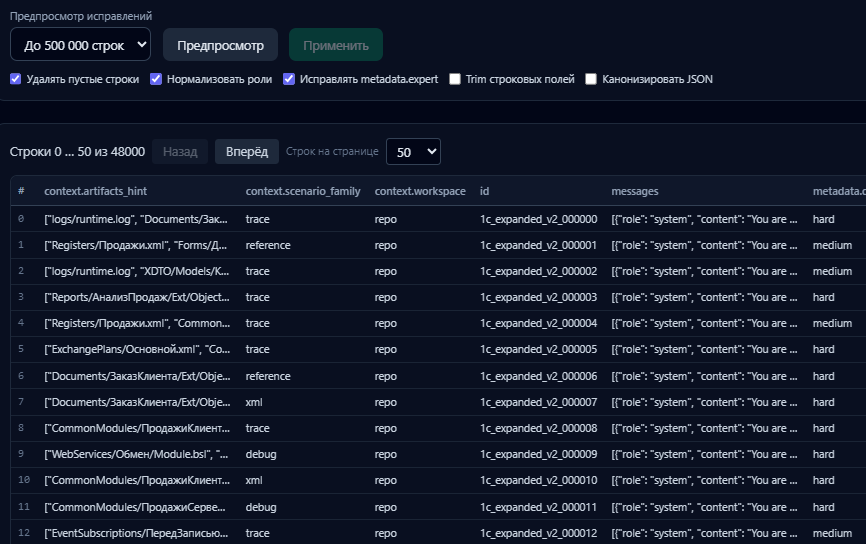Select id cell 1c_expanded_v2_000002
866x544 pixels.
tap(538, 271)
